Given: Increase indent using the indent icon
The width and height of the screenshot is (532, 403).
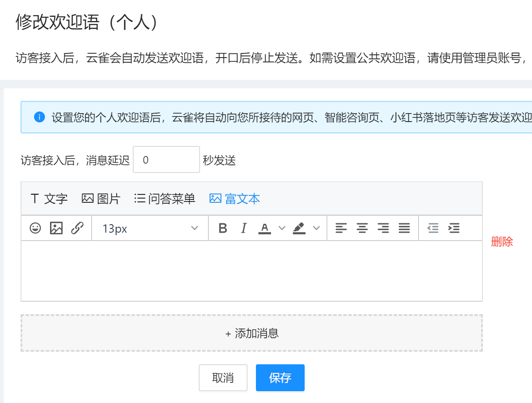Looking at the screenshot, I should tap(454, 228).
